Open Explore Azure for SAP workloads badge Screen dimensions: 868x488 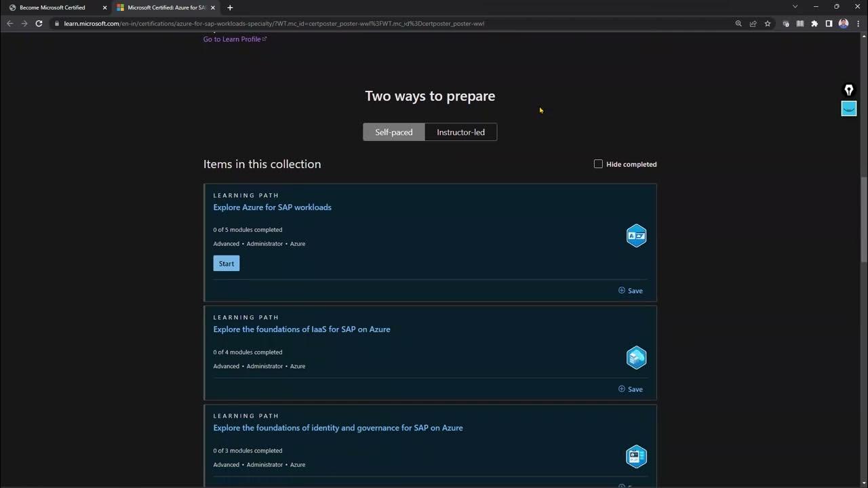[636, 236]
